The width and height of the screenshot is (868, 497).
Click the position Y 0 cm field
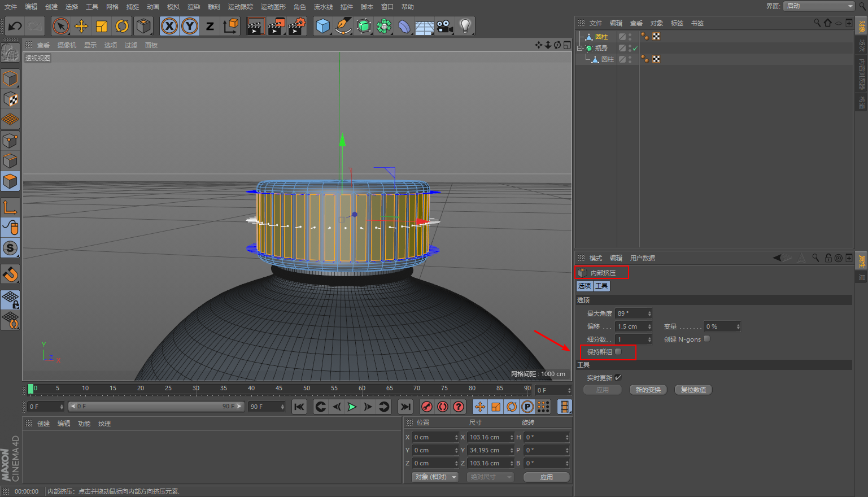coord(435,450)
